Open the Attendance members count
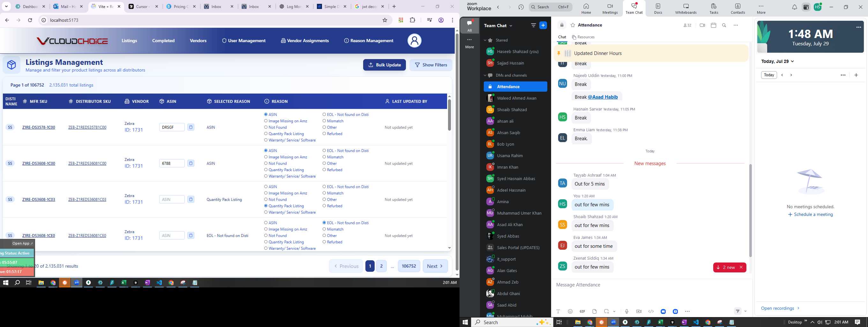This screenshot has width=868, height=327. coord(687,25)
